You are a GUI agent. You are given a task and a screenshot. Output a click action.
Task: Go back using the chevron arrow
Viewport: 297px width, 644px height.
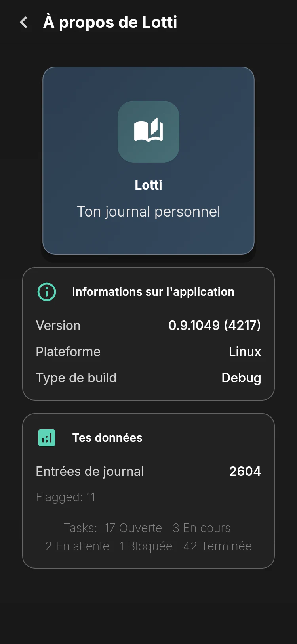click(24, 22)
